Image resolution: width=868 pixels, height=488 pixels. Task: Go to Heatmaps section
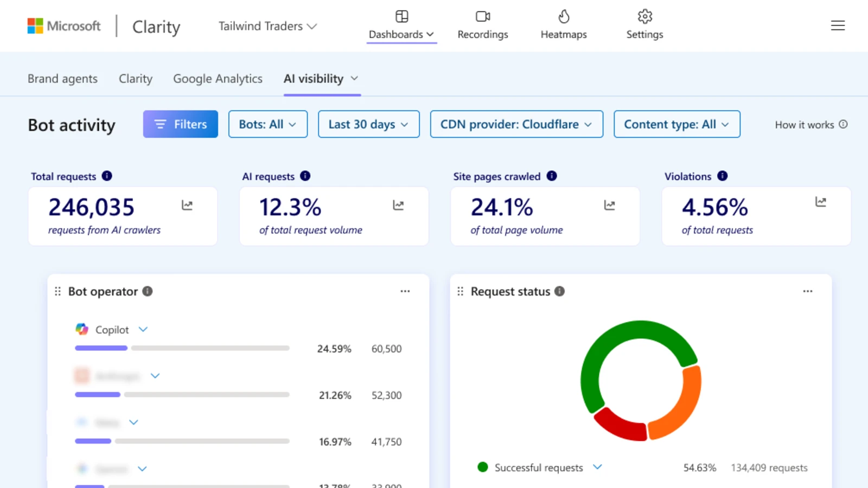click(x=564, y=25)
